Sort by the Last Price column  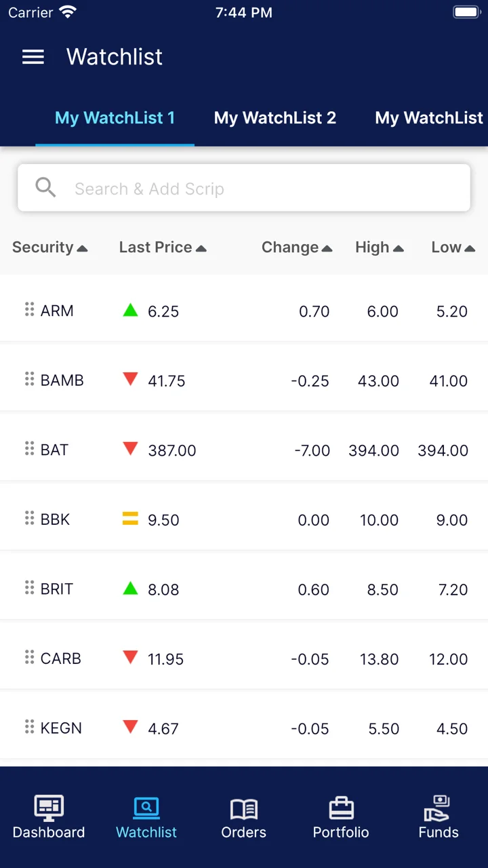tap(163, 248)
